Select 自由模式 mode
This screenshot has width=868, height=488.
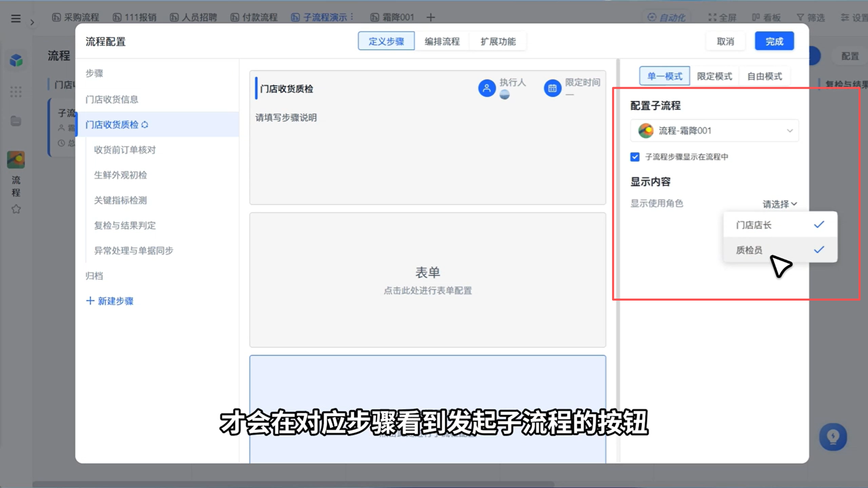765,76
